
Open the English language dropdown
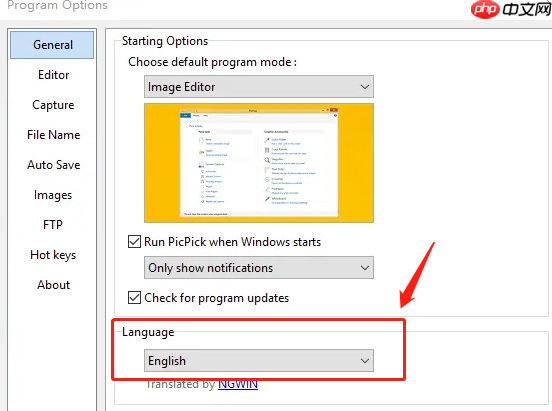pos(259,361)
